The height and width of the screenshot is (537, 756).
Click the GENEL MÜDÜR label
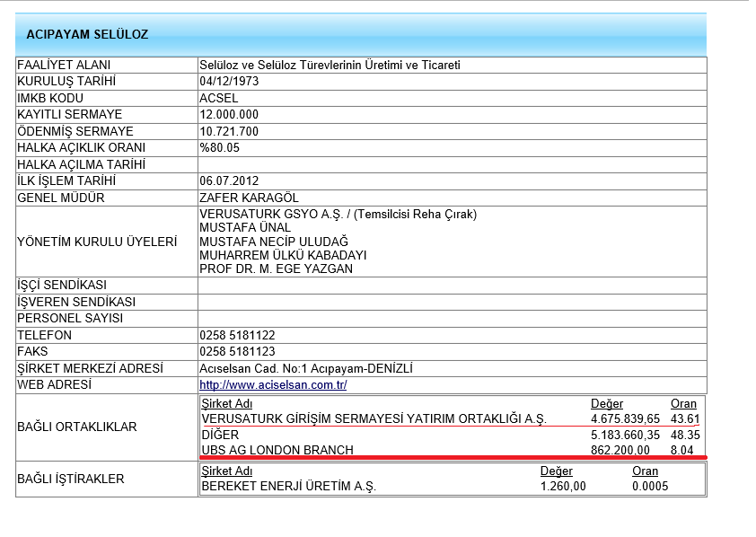(x=61, y=198)
